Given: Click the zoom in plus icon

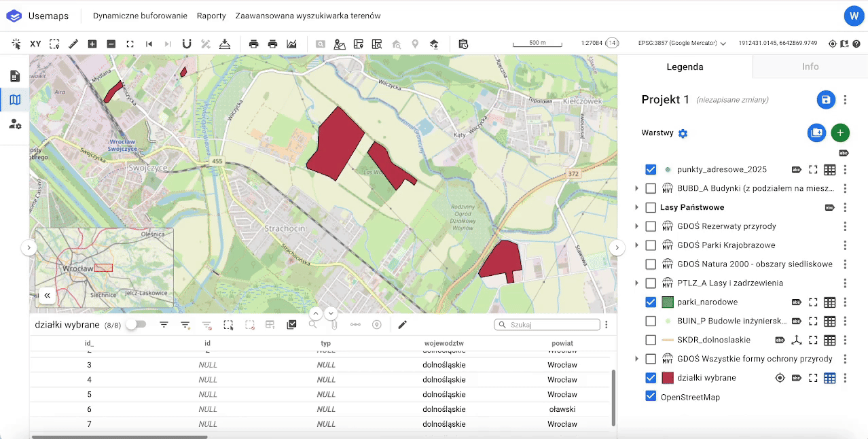Looking at the screenshot, I should (x=92, y=44).
